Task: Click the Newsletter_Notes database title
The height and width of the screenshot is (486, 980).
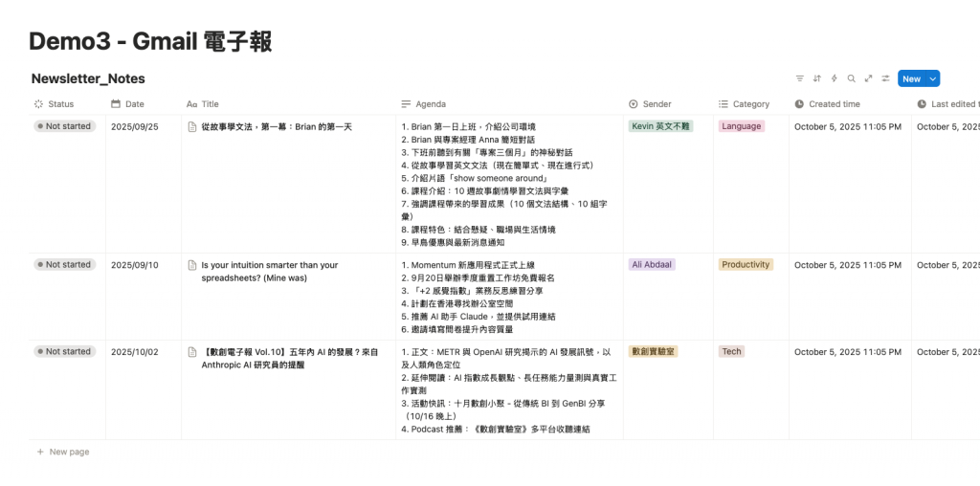Action: pyautogui.click(x=88, y=78)
